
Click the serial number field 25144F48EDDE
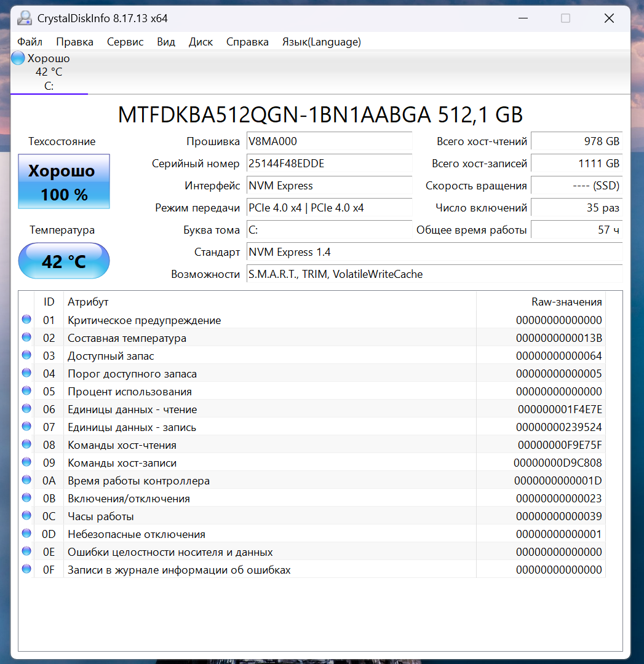pos(329,164)
